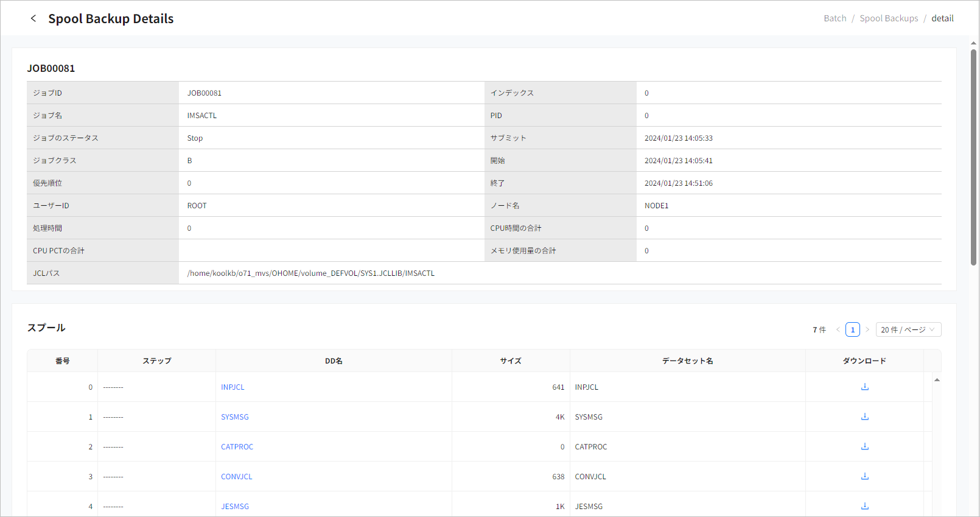Go to next page of spool list
This screenshot has width=980, height=517.
(x=867, y=329)
